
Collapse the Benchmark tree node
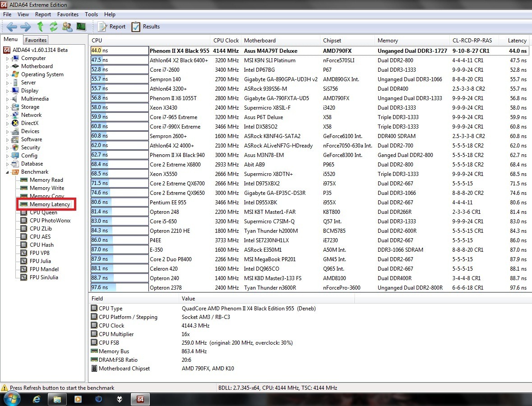(x=7, y=172)
